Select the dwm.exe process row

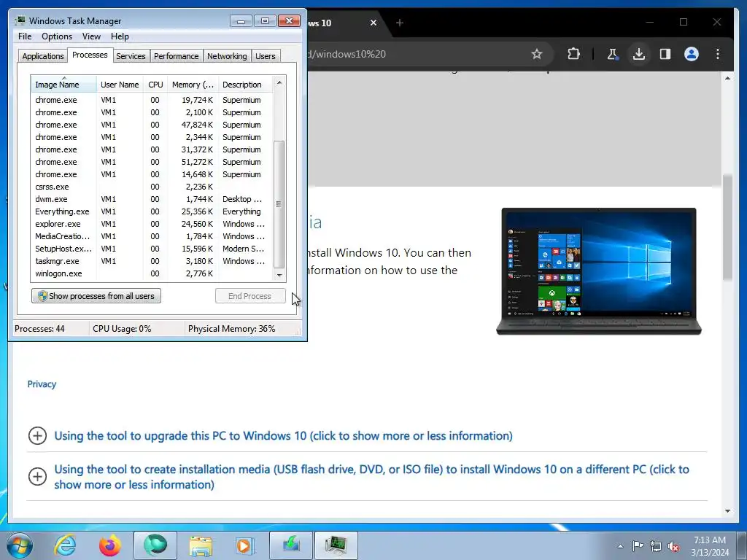pyautogui.click(x=152, y=199)
